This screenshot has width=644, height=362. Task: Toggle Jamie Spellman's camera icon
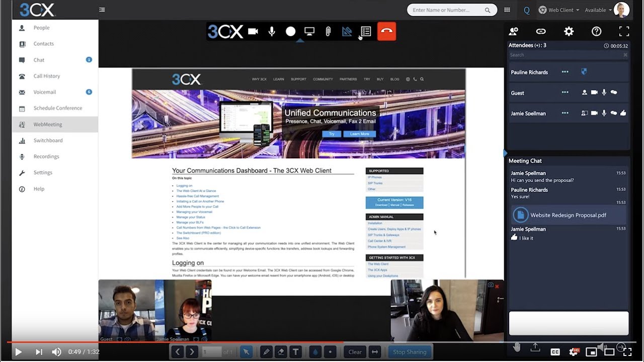click(x=594, y=113)
